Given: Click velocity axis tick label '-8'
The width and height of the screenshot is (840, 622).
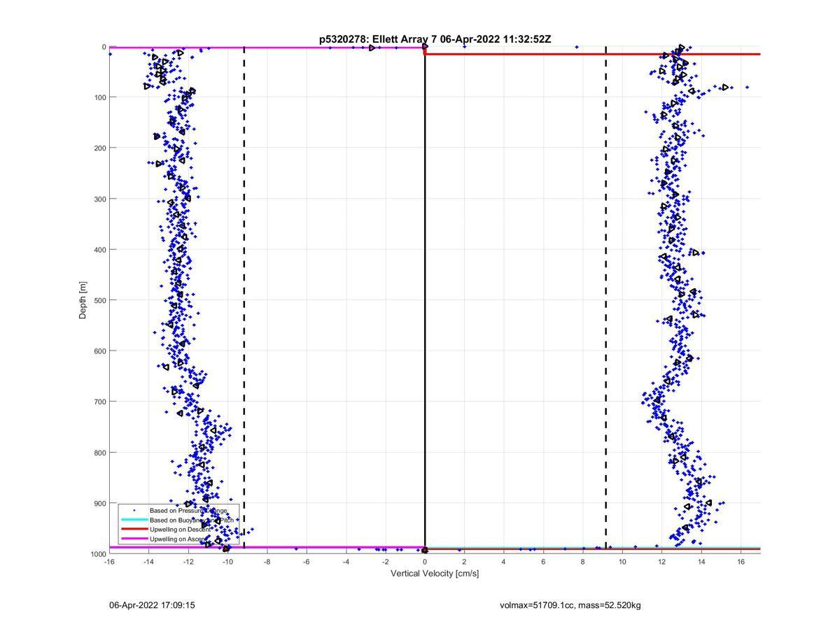Looking at the screenshot, I should coord(267,562).
